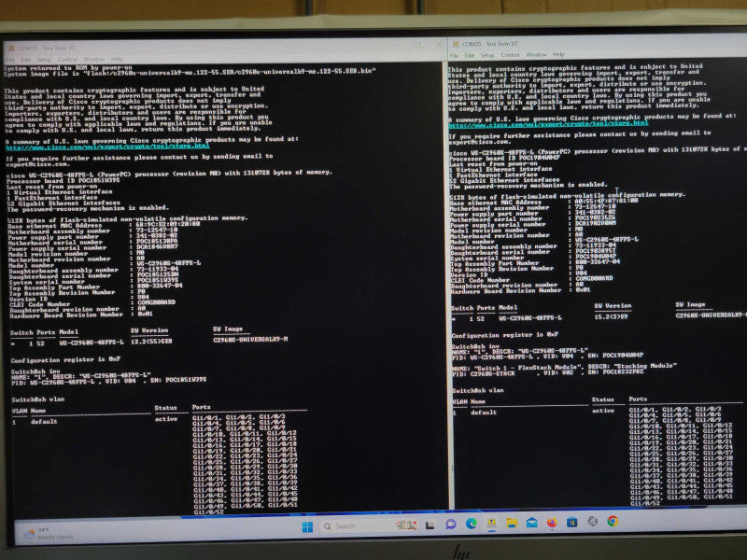This screenshot has width=747, height=560.
Task: Open Microsoft Store from the taskbar
Action: click(x=572, y=522)
